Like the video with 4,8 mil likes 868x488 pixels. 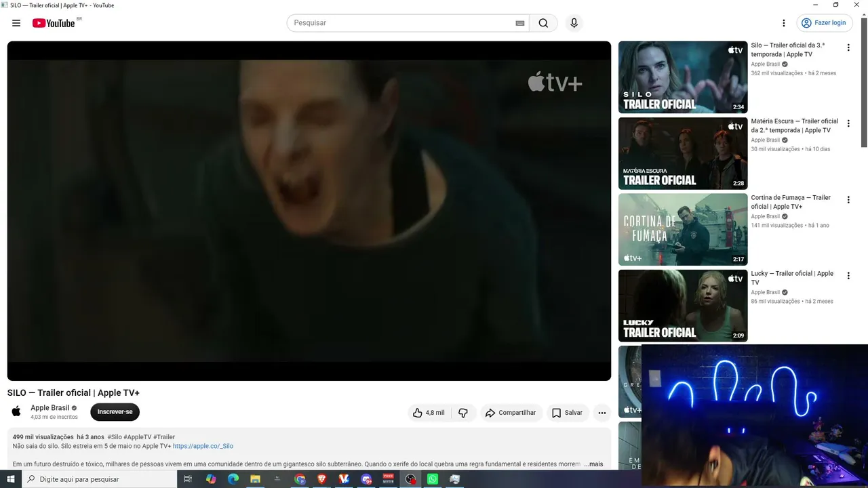(x=429, y=413)
